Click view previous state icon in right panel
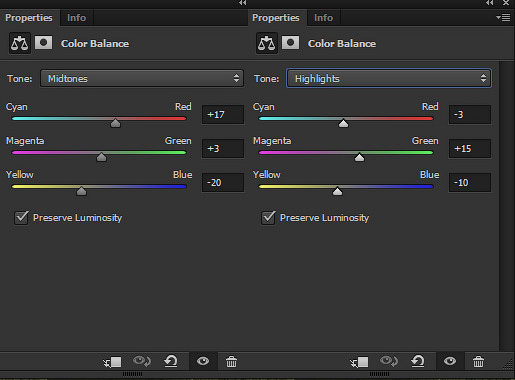 click(x=388, y=361)
